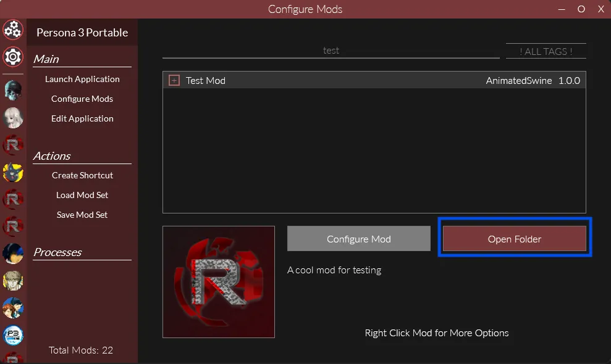Click the Test Mod preview image
This screenshot has height=364, width=611.
(x=219, y=282)
